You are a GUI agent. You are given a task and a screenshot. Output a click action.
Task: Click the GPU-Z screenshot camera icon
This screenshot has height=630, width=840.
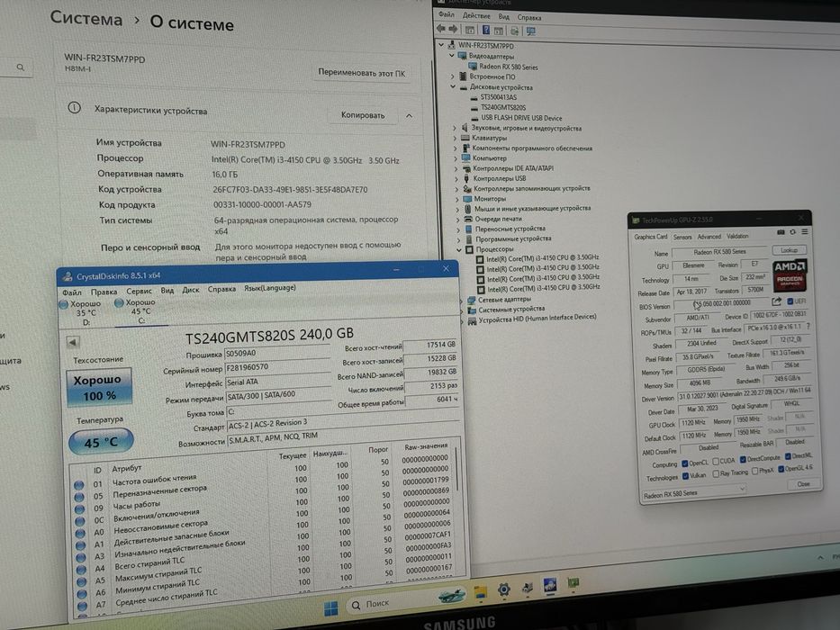[781, 232]
